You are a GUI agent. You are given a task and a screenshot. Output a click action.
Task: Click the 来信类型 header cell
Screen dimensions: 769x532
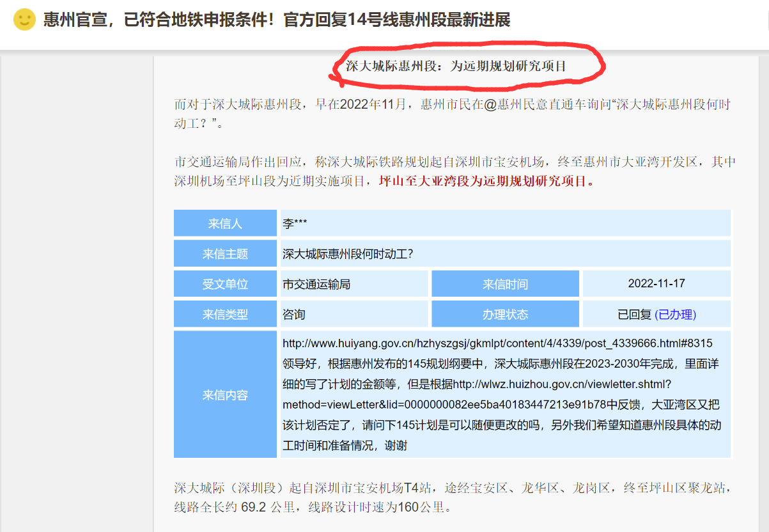(225, 314)
